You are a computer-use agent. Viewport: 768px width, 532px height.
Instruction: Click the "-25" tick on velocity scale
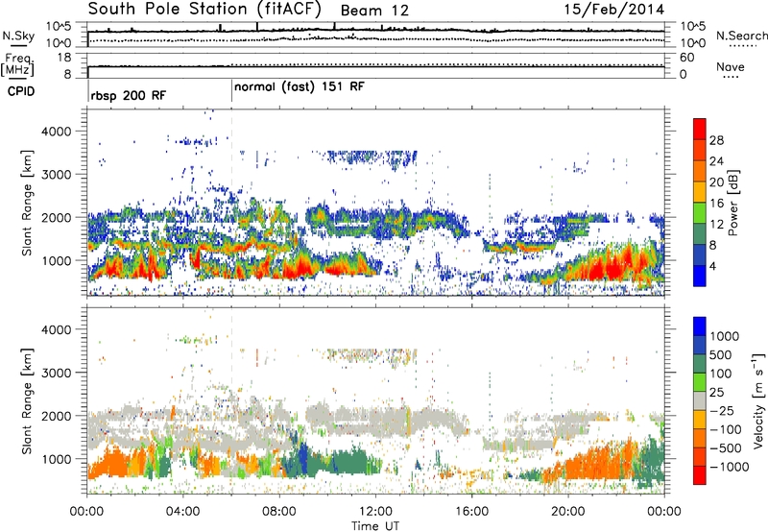click(x=722, y=410)
